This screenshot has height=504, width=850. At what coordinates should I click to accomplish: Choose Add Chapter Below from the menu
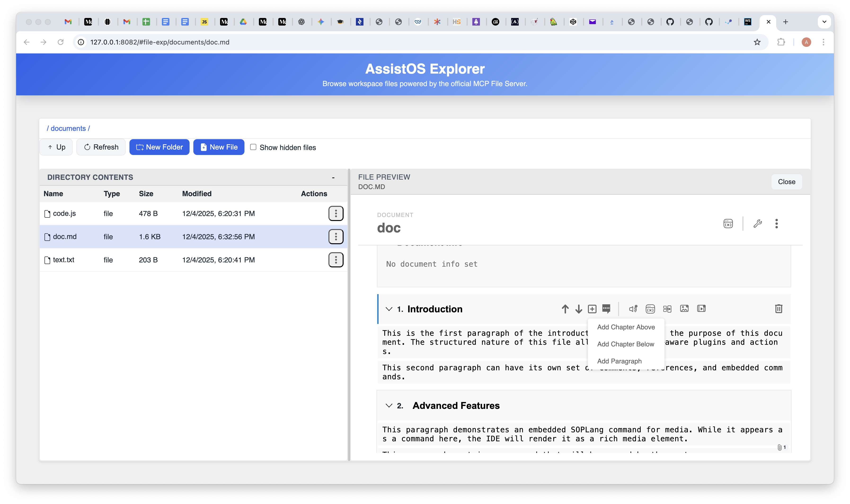tap(625, 344)
